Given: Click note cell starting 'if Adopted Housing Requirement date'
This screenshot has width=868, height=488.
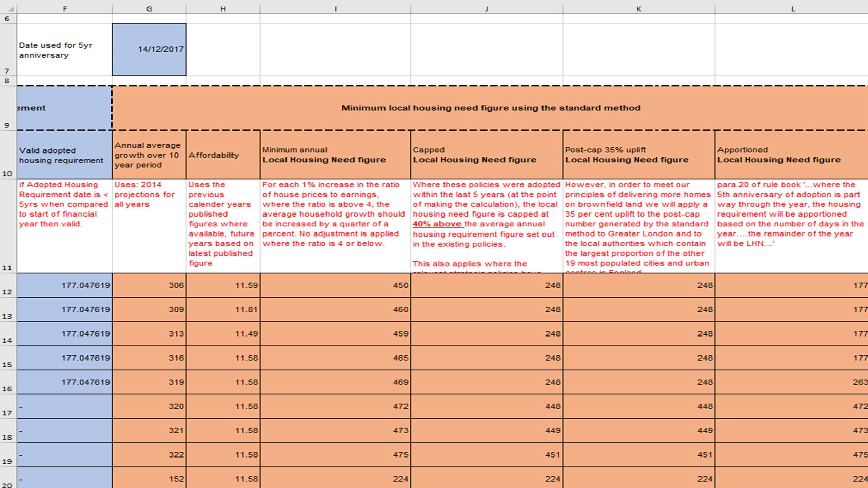Looking at the screenshot, I should 64,226.
